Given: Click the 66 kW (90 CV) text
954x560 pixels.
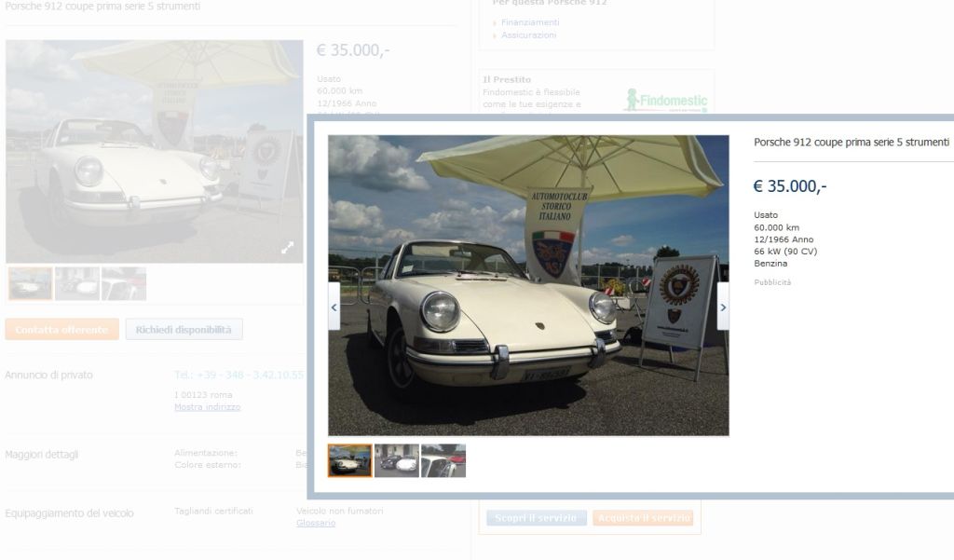Looking at the screenshot, I should coord(785,252).
